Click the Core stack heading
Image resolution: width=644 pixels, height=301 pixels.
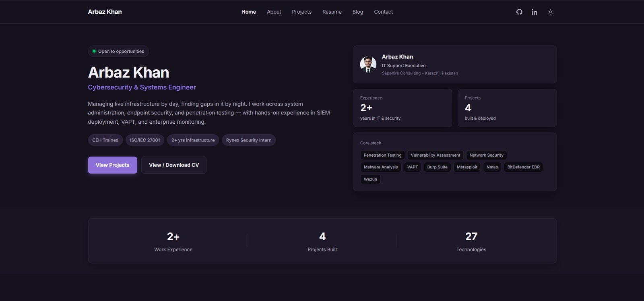pos(371,143)
